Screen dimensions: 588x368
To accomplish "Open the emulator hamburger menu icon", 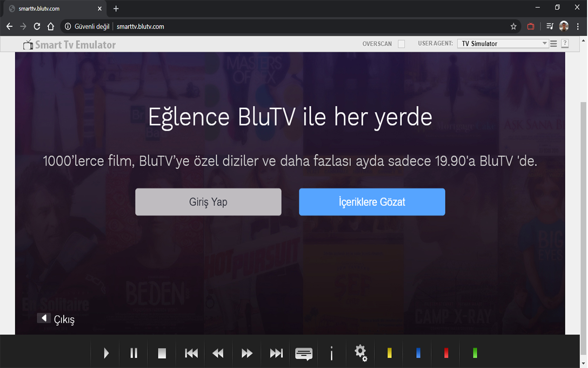I will pos(554,44).
